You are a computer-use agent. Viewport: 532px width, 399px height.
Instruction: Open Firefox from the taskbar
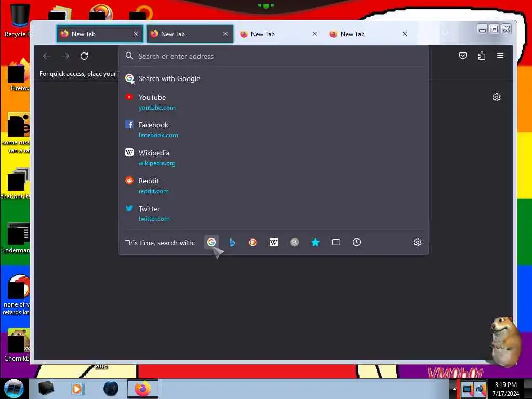pos(143,389)
